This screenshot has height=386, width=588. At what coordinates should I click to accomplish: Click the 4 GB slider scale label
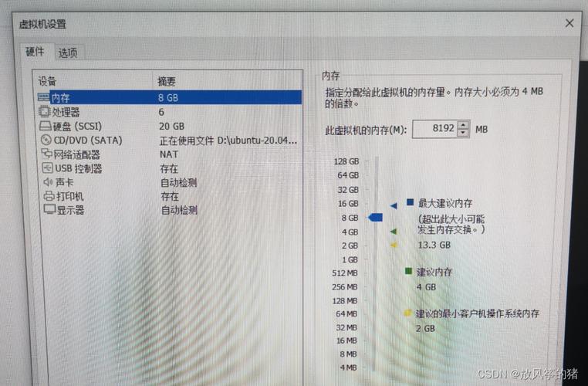[x=350, y=232]
